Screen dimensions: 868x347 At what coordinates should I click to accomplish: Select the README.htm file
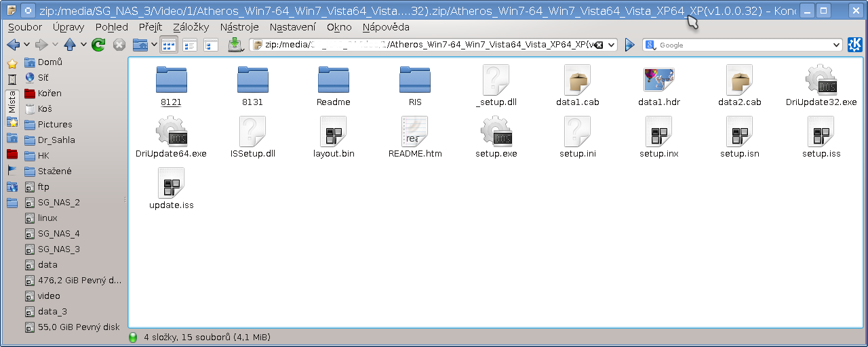point(415,138)
